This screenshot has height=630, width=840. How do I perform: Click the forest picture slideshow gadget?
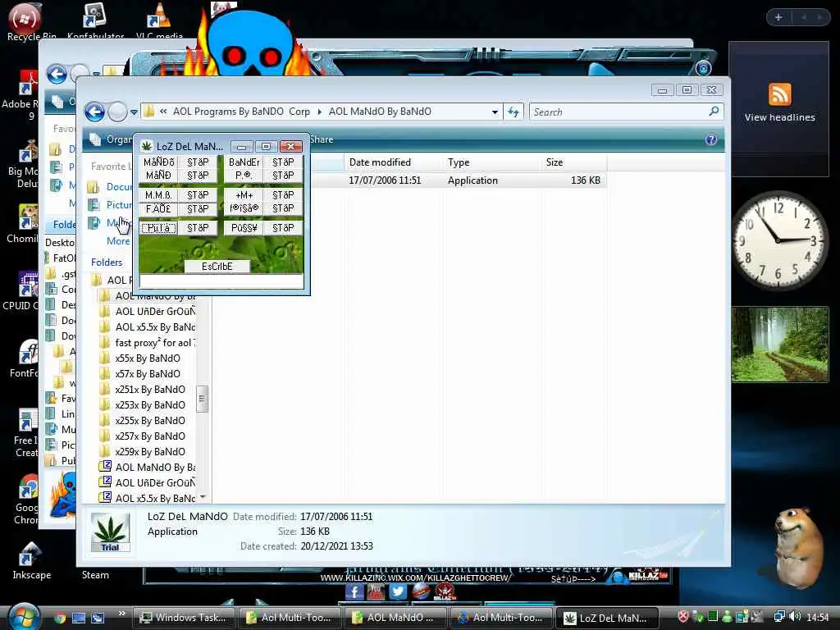779,345
